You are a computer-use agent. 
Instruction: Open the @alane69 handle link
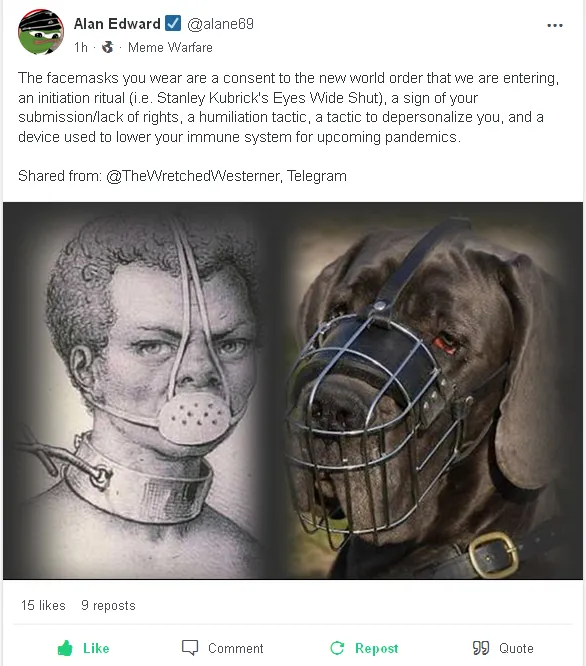click(x=220, y=24)
